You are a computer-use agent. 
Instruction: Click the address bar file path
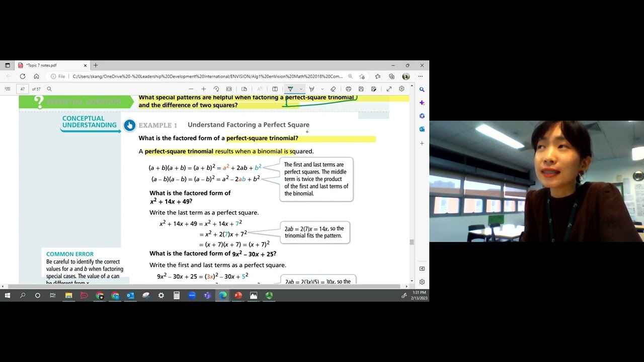[207, 76]
